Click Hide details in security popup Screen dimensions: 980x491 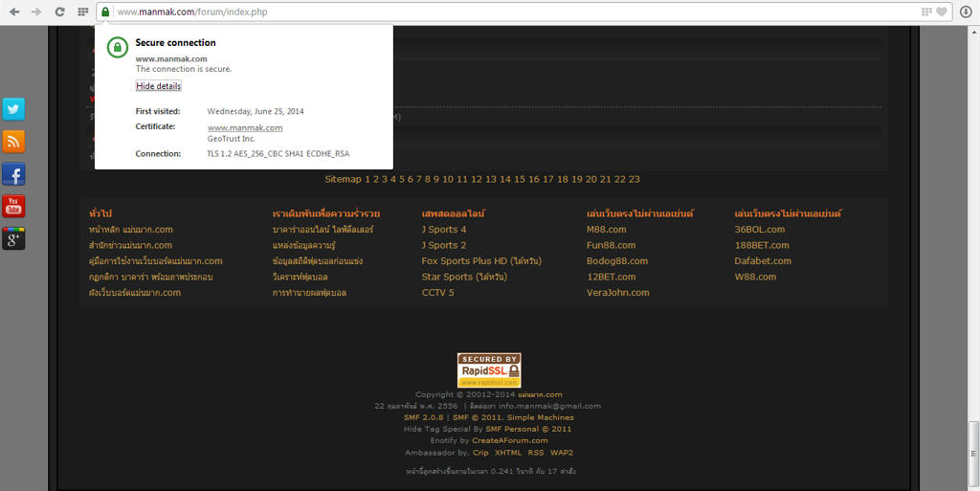pyautogui.click(x=159, y=86)
